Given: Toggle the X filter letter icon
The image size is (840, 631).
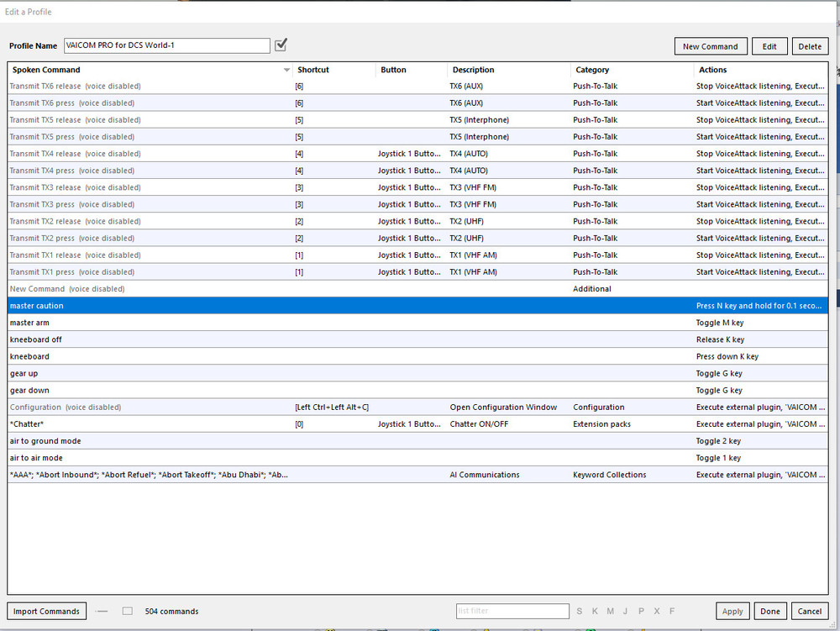Looking at the screenshot, I should coord(656,611).
